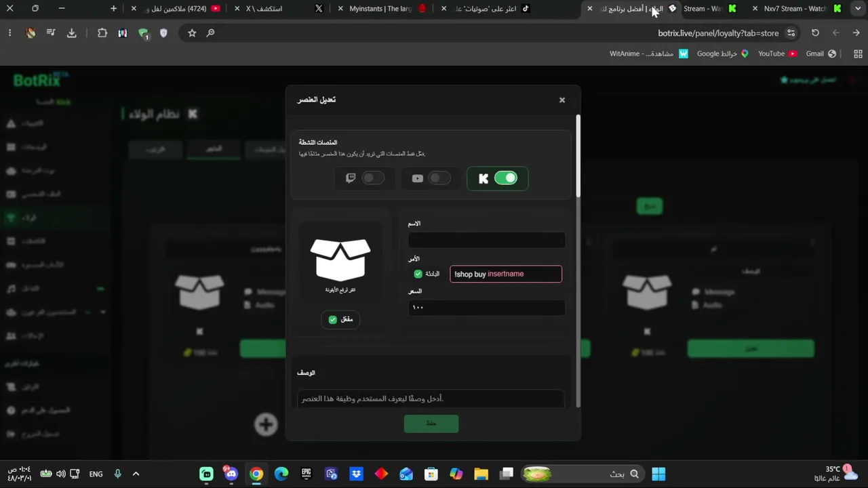Viewport: 868px width, 488px height.
Task: Open the Apps grid in bookmarks bar
Action: tap(858, 54)
